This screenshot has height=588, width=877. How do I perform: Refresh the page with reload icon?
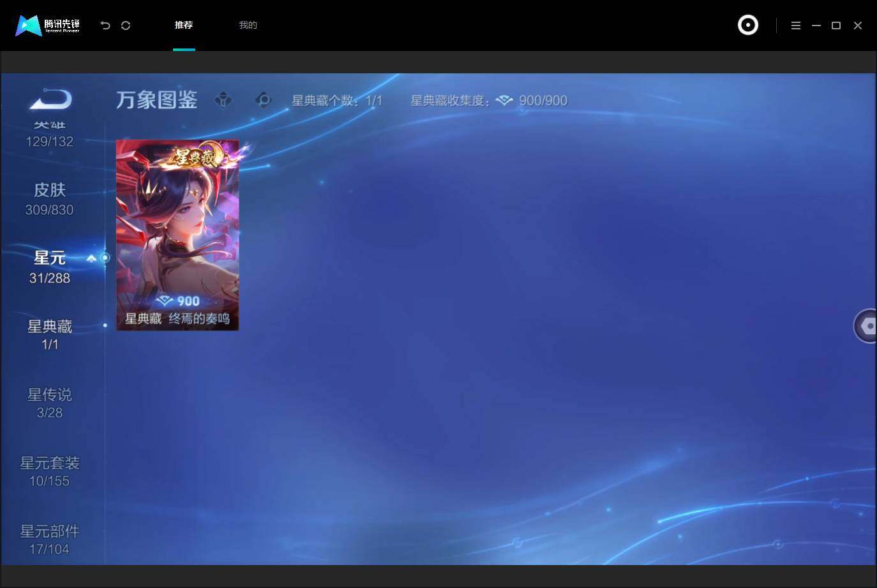coord(126,26)
